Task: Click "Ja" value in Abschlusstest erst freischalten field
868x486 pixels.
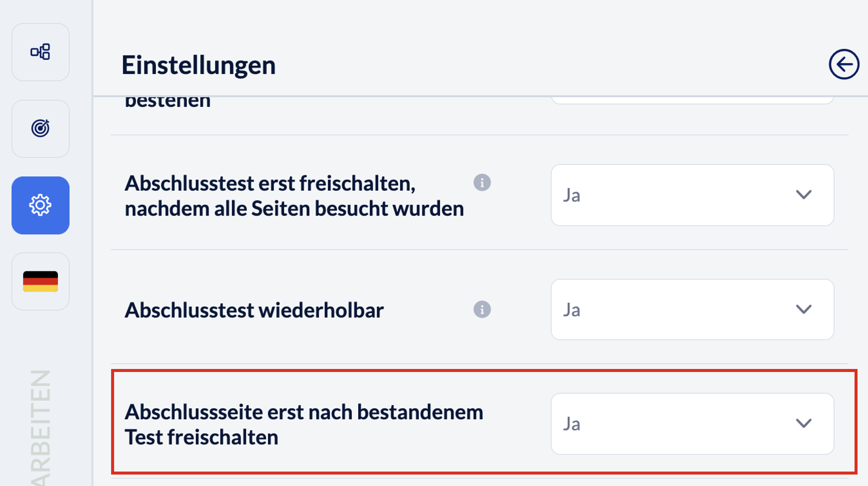Action: tap(572, 195)
